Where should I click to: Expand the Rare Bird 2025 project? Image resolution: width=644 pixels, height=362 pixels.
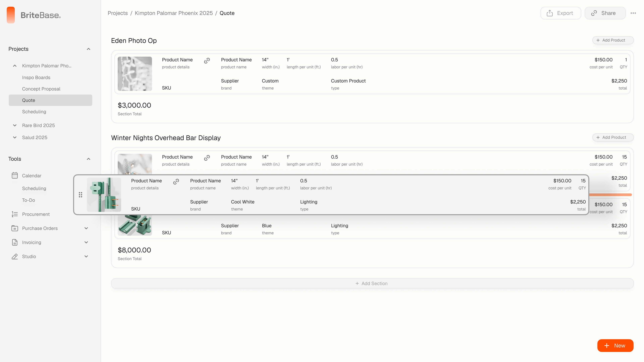[15, 125]
